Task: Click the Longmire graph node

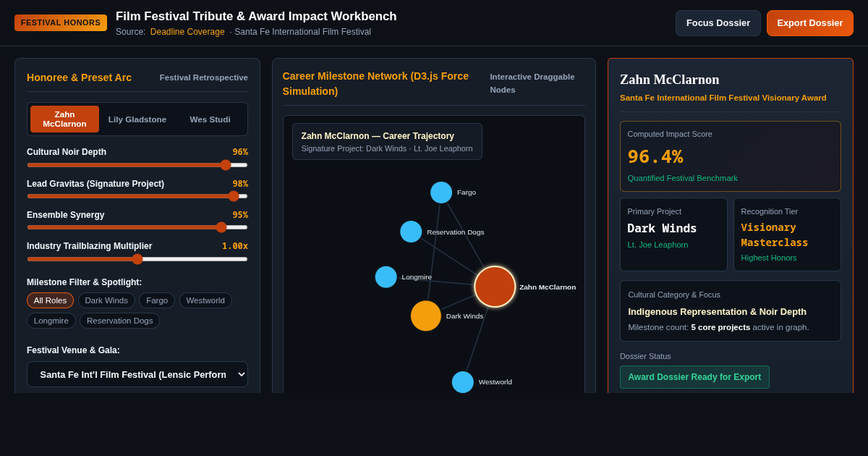Action: (386, 277)
